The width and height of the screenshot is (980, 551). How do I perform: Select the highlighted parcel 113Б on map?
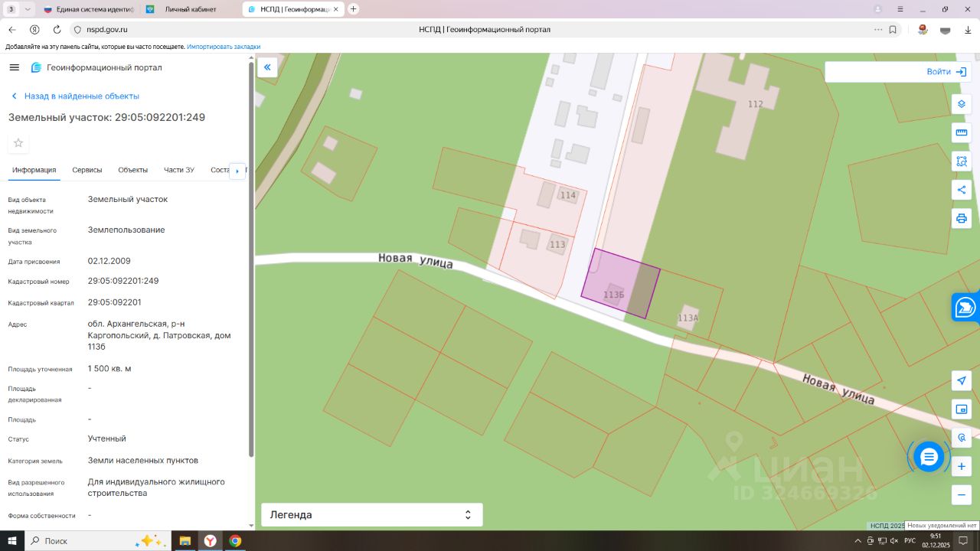(x=620, y=283)
